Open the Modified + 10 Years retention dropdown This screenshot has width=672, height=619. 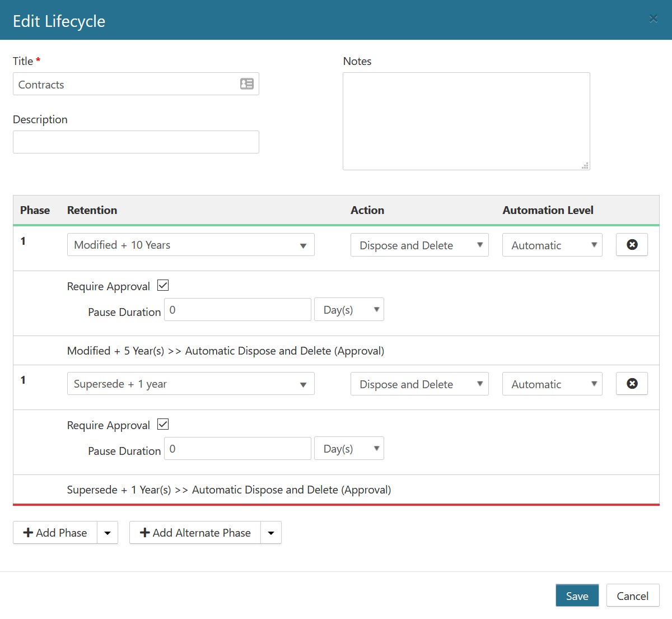(x=190, y=245)
